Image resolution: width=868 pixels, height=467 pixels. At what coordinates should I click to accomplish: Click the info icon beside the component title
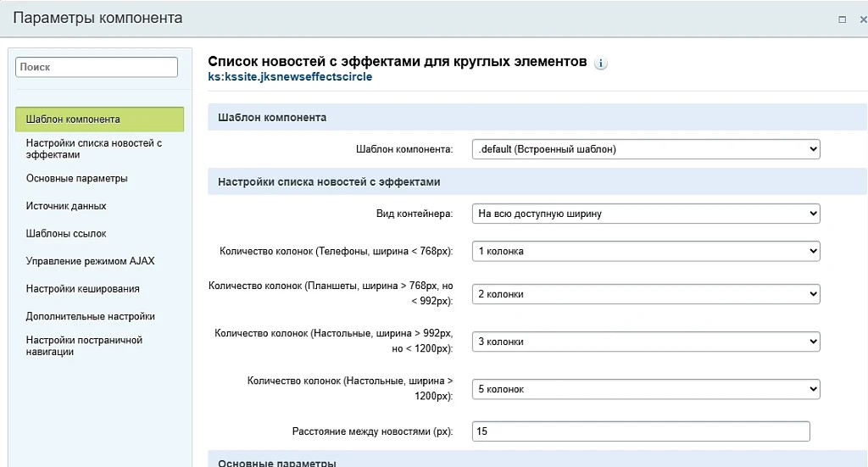pyautogui.click(x=600, y=63)
